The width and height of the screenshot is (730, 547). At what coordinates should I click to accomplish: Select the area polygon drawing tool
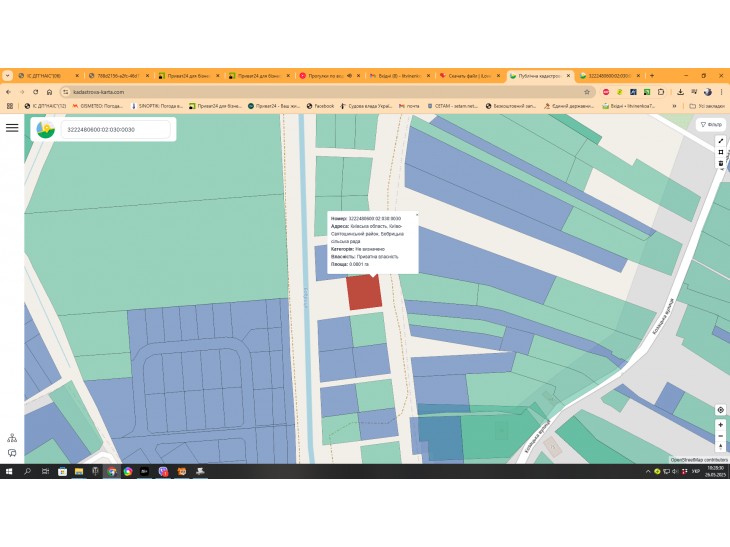[721, 152]
